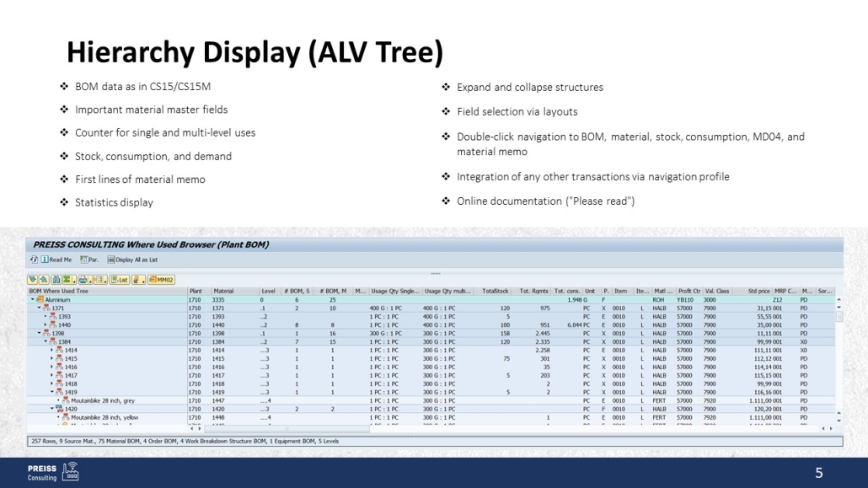Image resolution: width=868 pixels, height=488 pixels.
Task: Click the Execute clock icon before Read Me
Action: coord(35,260)
